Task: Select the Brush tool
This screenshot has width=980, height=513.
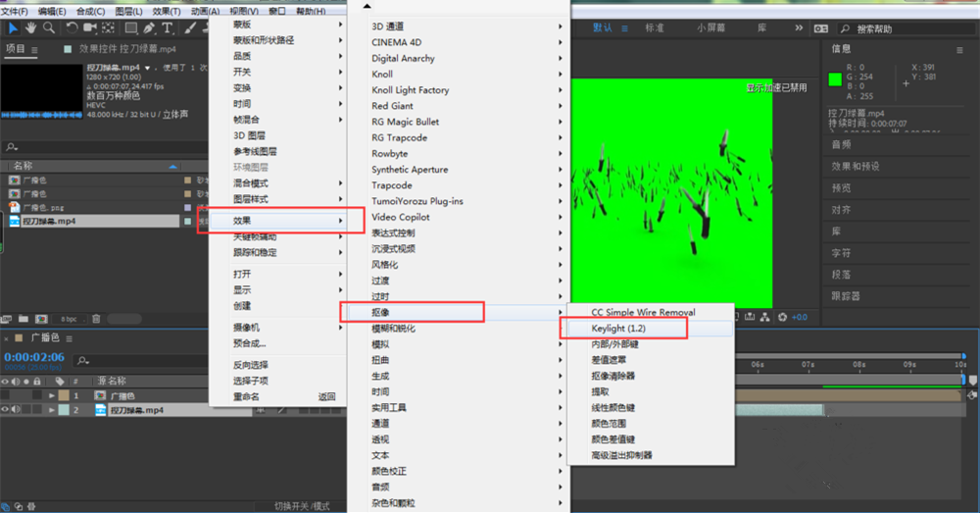Action: (x=190, y=27)
